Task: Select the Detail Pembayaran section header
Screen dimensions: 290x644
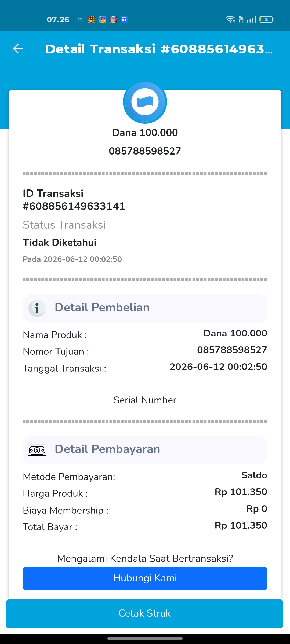Action: click(145, 450)
